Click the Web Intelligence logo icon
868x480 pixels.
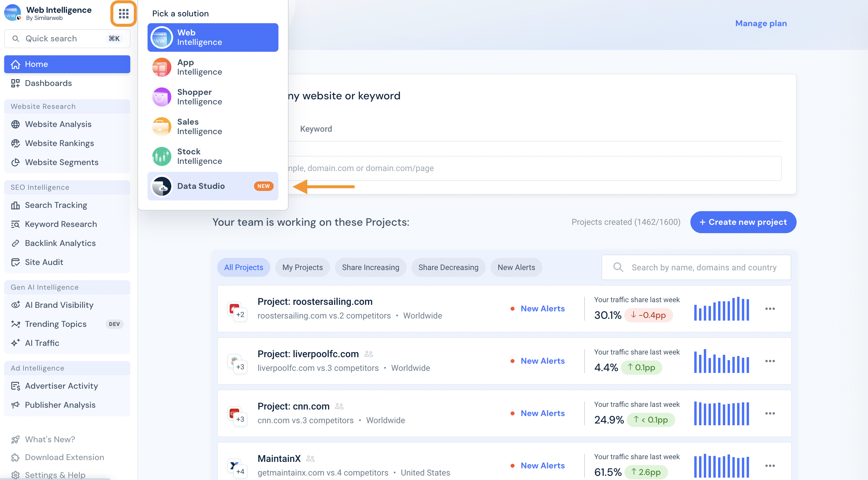click(13, 13)
